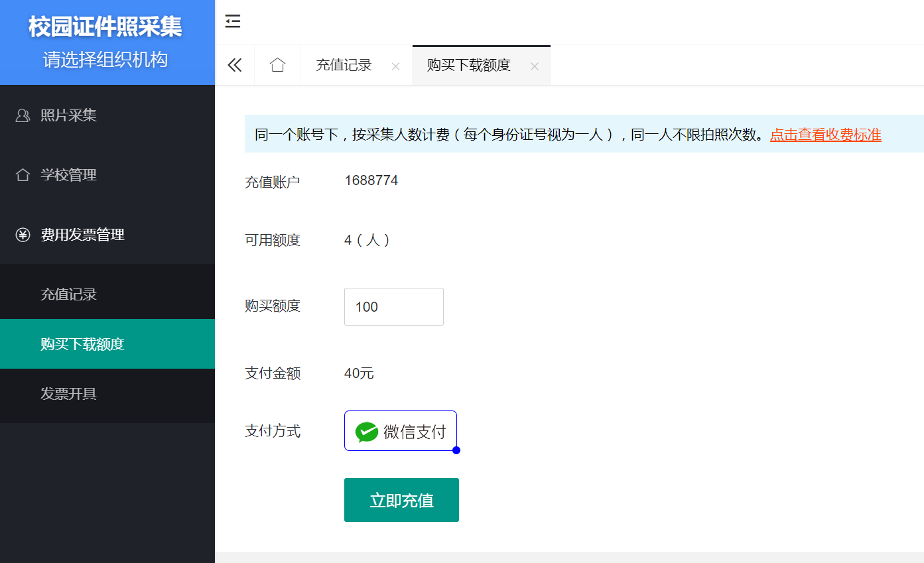Image resolution: width=924 pixels, height=563 pixels.
Task: Collapse the sidebar with the menu fold icon
Action: (232, 21)
